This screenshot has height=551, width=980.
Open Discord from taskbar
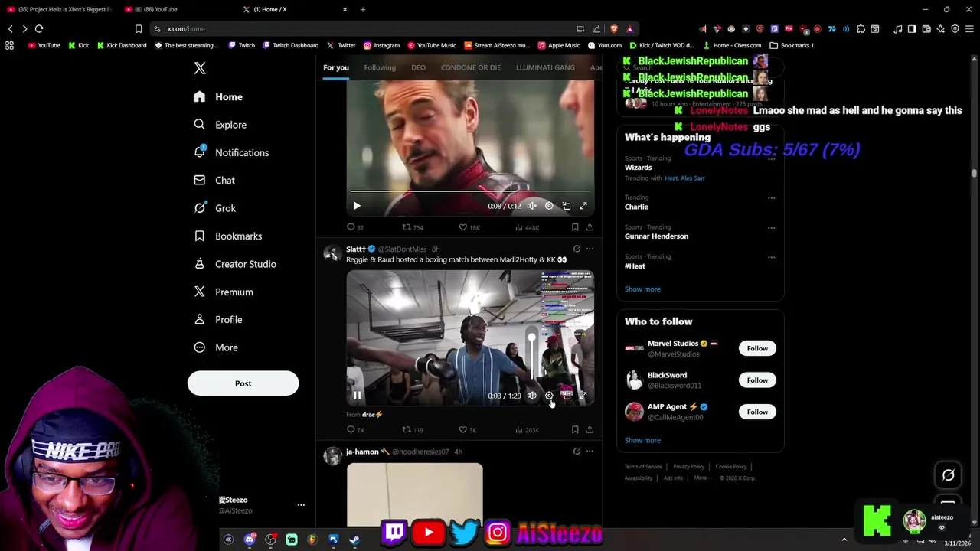[250, 540]
